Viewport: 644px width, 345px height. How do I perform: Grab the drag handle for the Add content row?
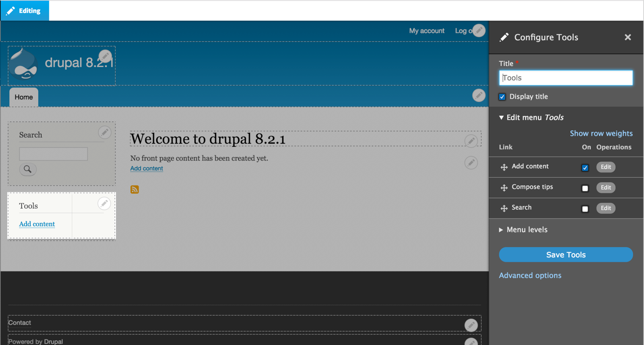[x=504, y=167]
